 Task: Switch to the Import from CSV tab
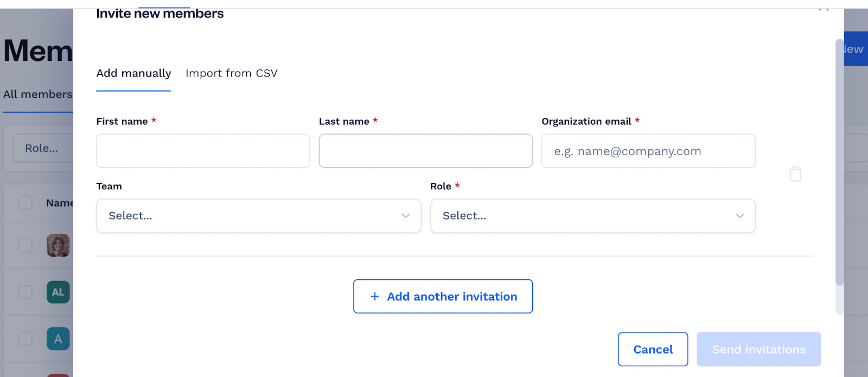tap(232, 73)
